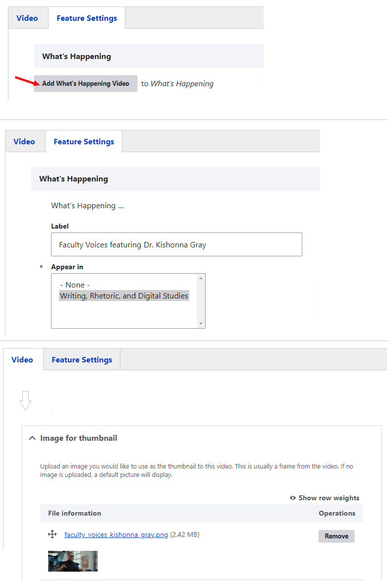The width and height of the screenshot is (388, 588).
Task: Select the Video tab above the thumbnail section
Action: (x=22, y=359)
